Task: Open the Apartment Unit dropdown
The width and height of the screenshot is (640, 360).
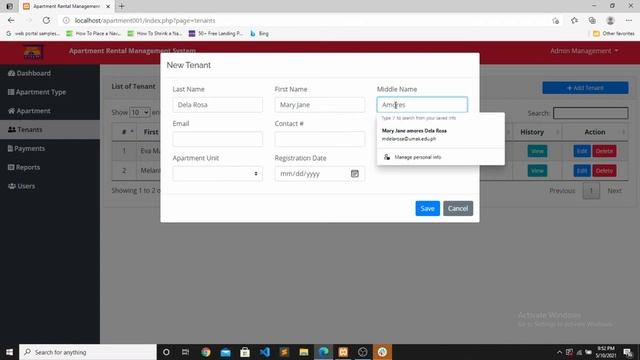Action: point(218,173)
